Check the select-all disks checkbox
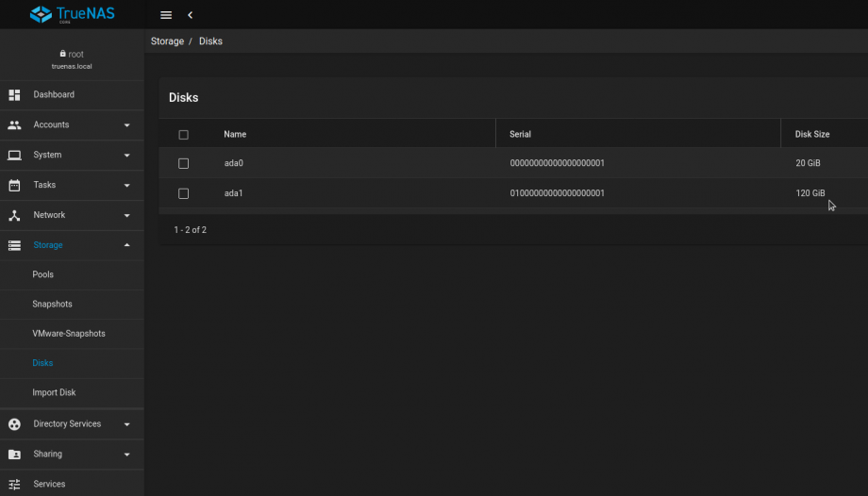Image resolution: width=868 pixels, height=496 pixels. pyautogui.click(x=183, y=135)
